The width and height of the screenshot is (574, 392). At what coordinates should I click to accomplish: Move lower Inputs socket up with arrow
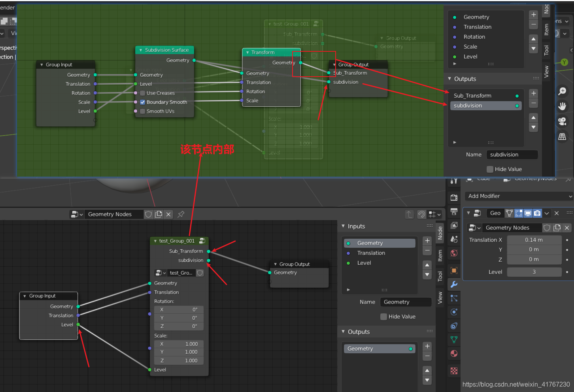click(x=427, y=265)
